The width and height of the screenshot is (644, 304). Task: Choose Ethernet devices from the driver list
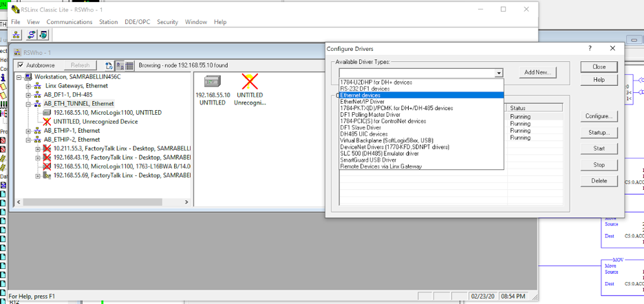coord(421,96)
